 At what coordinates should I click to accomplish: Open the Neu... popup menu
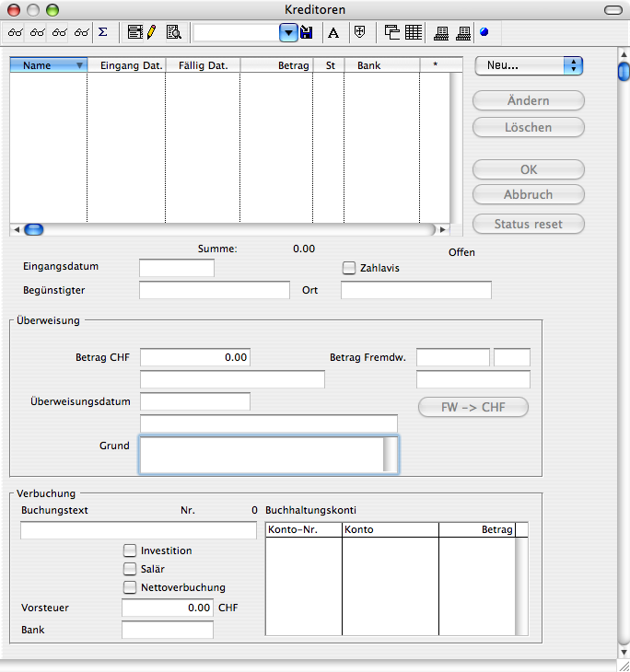[x=530, y=65]
